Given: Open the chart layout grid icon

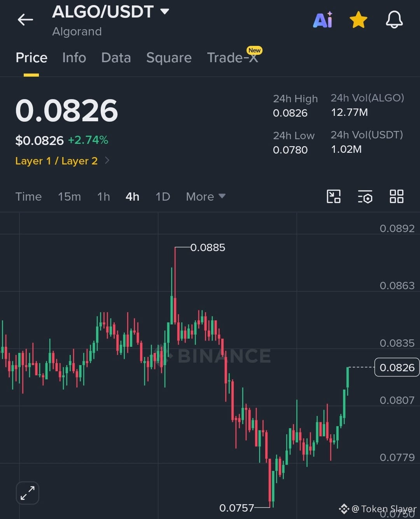Looking at the screenshot, I should pyautogui.click(x=396, y=196).
